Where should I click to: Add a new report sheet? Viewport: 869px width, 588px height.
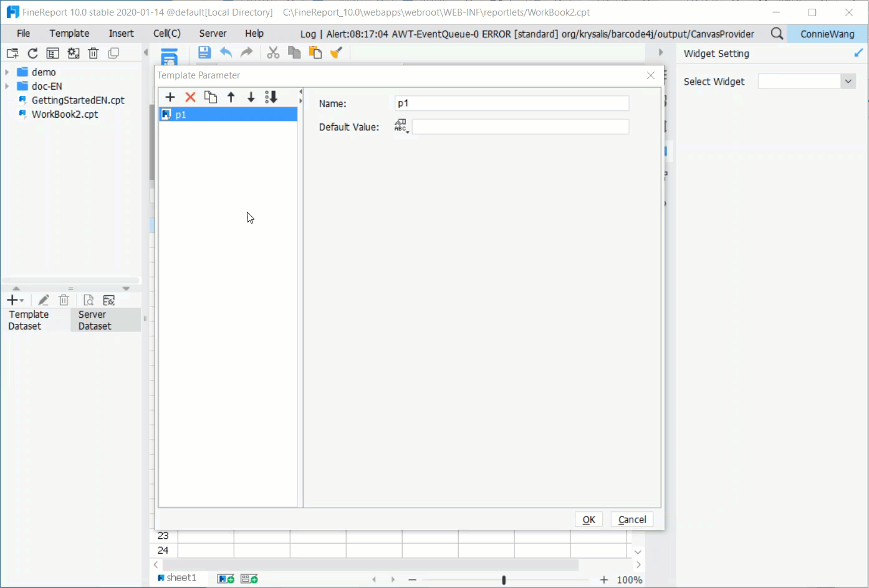click(226, 579)
